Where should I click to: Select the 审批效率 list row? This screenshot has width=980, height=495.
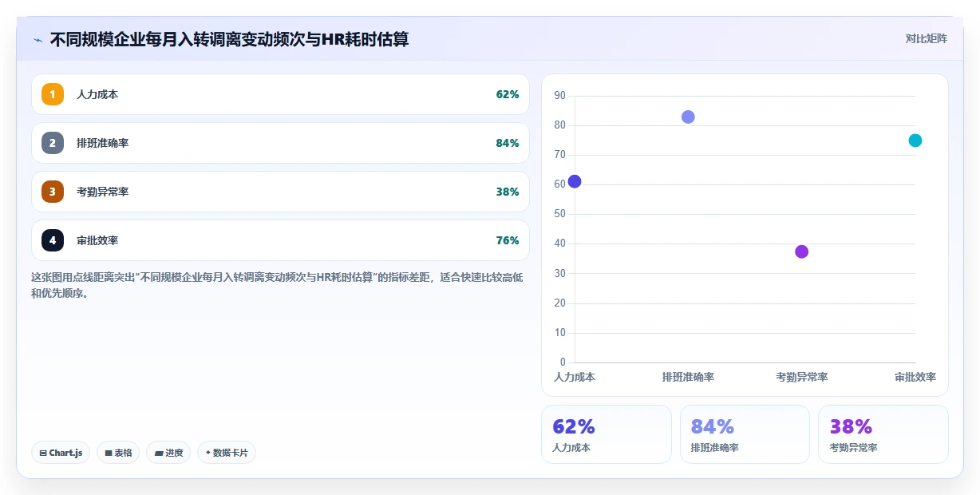coord(280,240)
